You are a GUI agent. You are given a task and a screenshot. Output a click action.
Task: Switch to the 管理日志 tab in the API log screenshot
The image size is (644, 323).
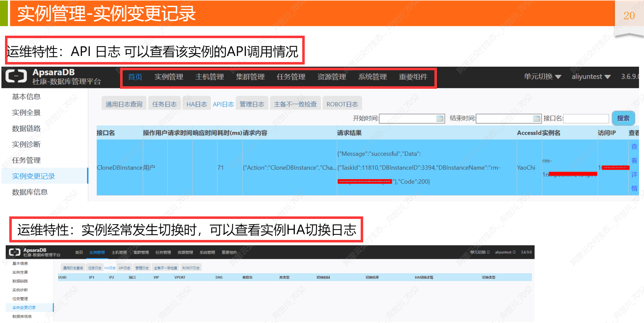[x=252, y=104]
